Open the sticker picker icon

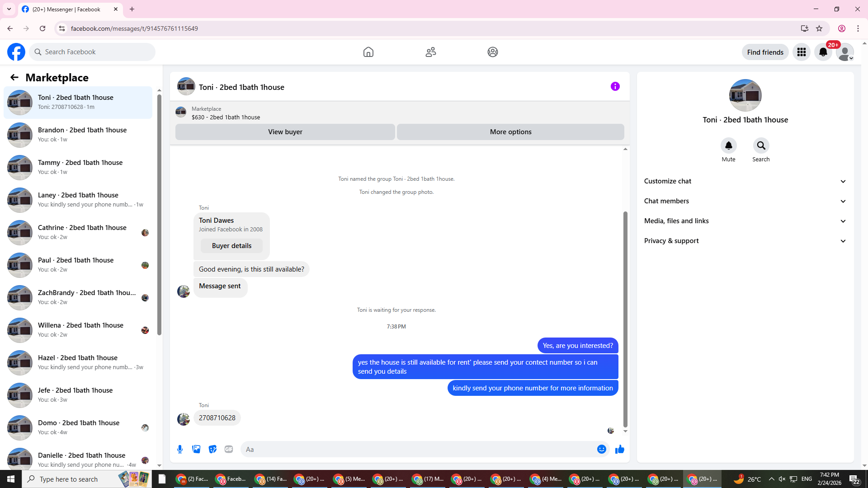[x=212, y=449]
